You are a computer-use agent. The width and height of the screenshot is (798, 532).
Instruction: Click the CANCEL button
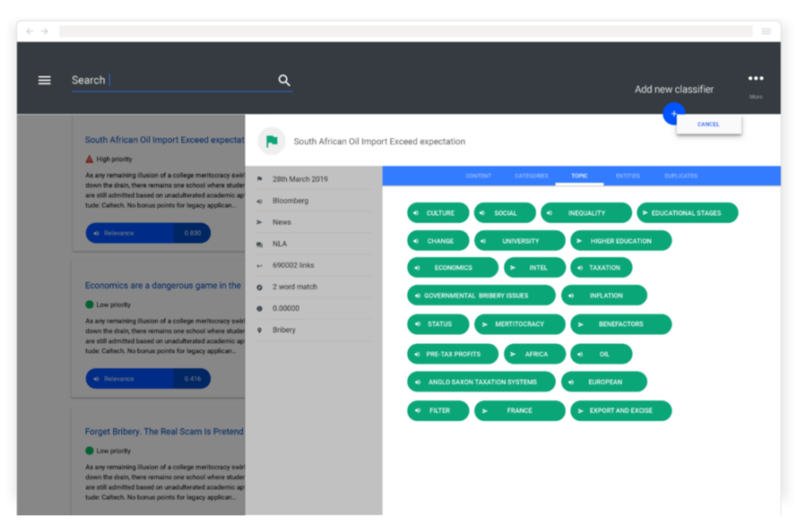pos(708,124)
